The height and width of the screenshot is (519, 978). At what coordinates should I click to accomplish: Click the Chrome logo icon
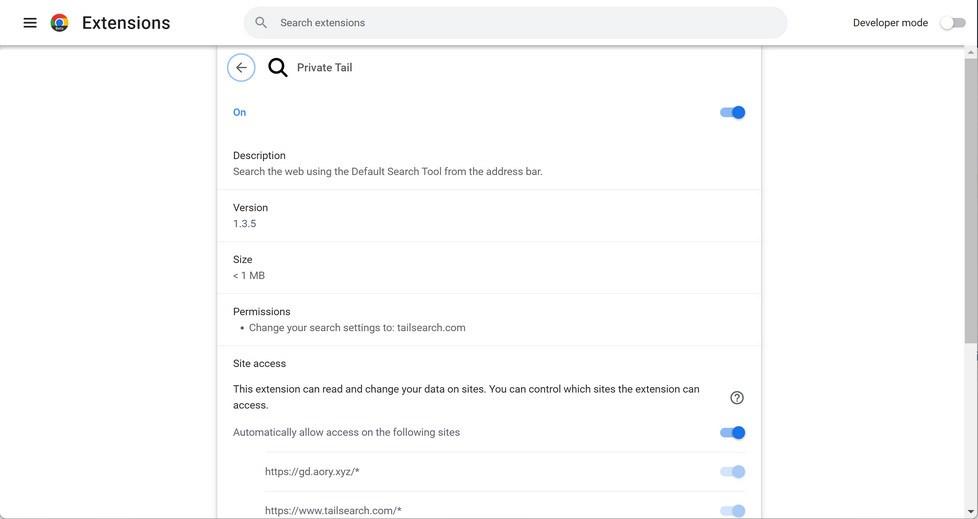(59, 23)
